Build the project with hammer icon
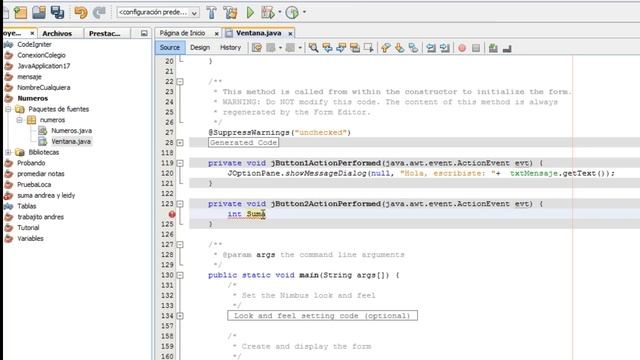Image resolution: width=640 pixels, height=360 pixels. 211,13
